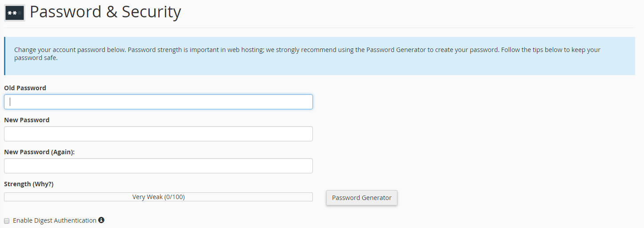Image resolution: width=644 pixels, height=228 pixels.
Task: Click into the New Password field
Action: (x=158, y=134)
